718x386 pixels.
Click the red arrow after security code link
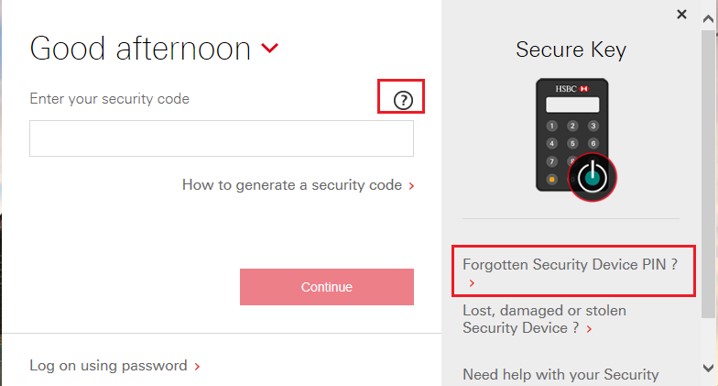(411, 185)
